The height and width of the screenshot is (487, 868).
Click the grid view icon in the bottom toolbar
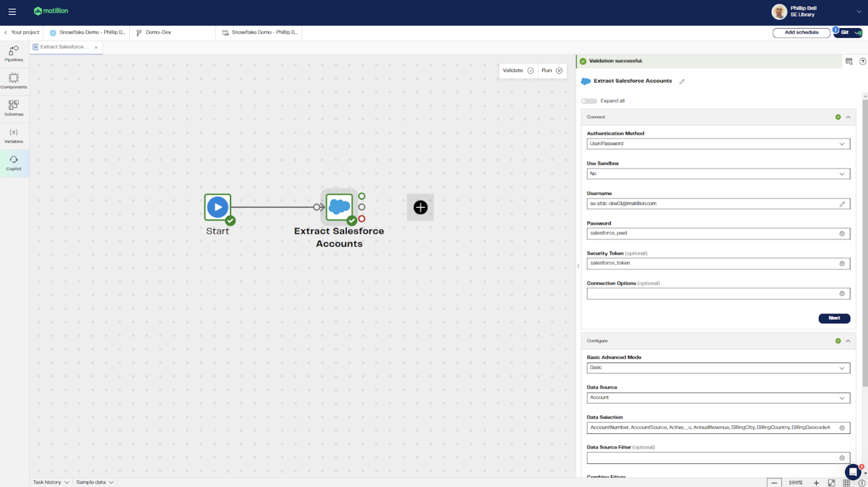[x=846, y=482]
